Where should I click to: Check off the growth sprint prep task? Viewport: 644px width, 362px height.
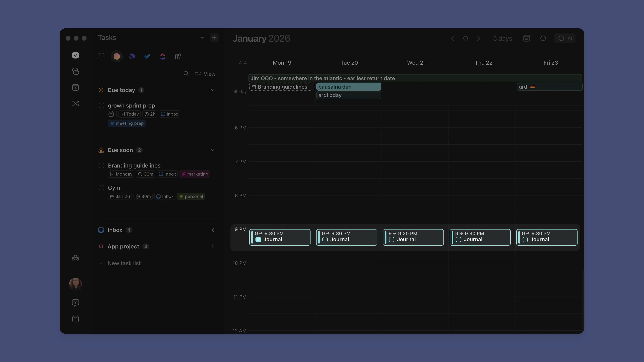tap(101, 105)
